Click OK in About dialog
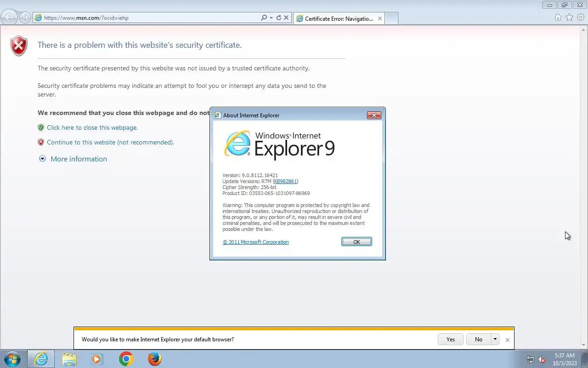The image size is (588, 368). 356,241
